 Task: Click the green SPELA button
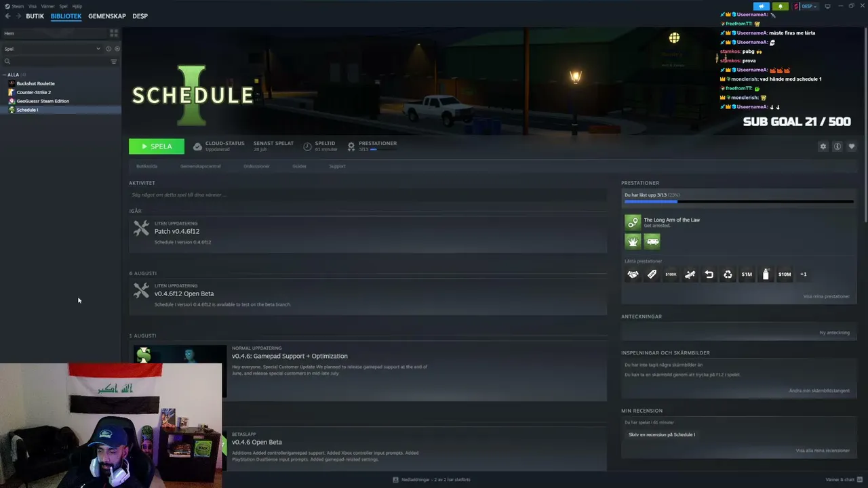coord(157,146)
